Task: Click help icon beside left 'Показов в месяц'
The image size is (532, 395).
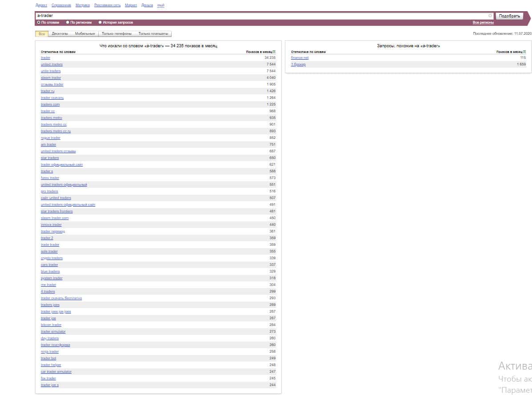Action: click(x=274, y=52)
